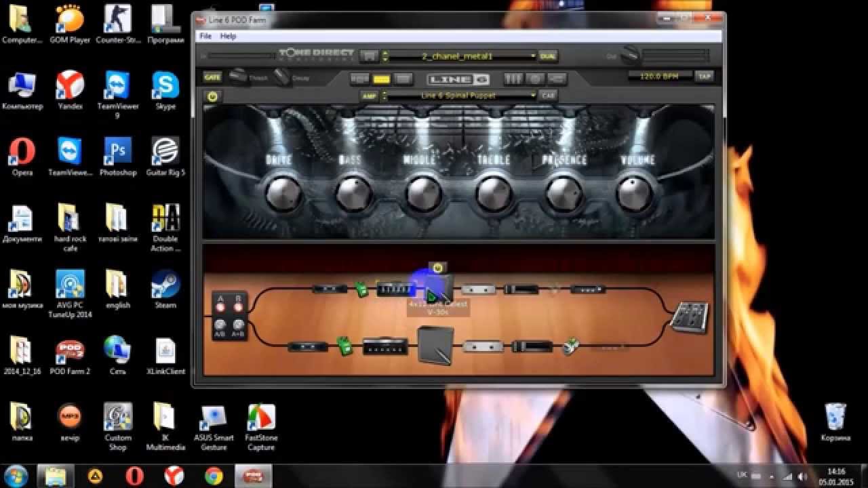Screen dimensions: 868x488
Task: Click the gate Thresh knob
Action: point(237,76)
